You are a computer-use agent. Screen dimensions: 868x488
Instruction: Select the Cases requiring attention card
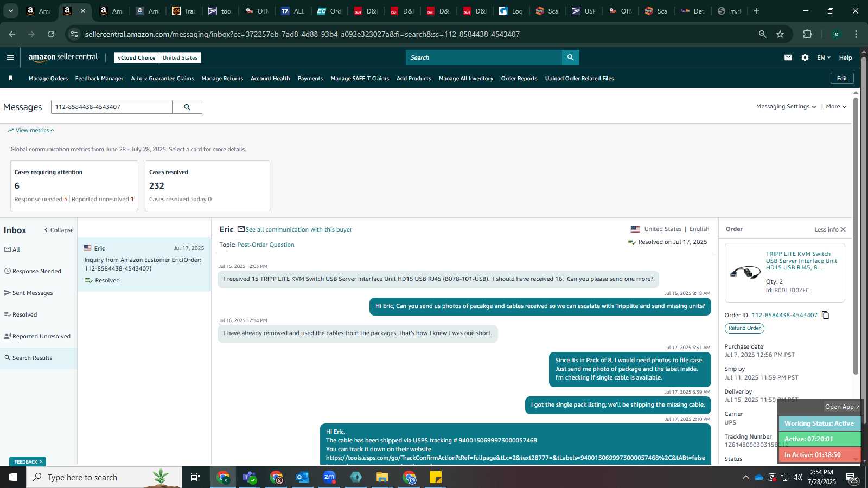(74, 186)
